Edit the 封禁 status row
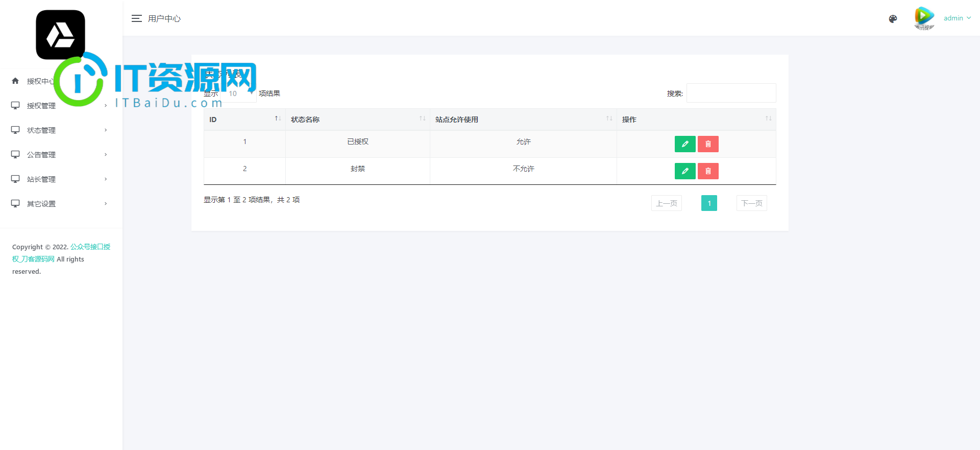The width and height of the screenshot is (980, 450). 685,171
